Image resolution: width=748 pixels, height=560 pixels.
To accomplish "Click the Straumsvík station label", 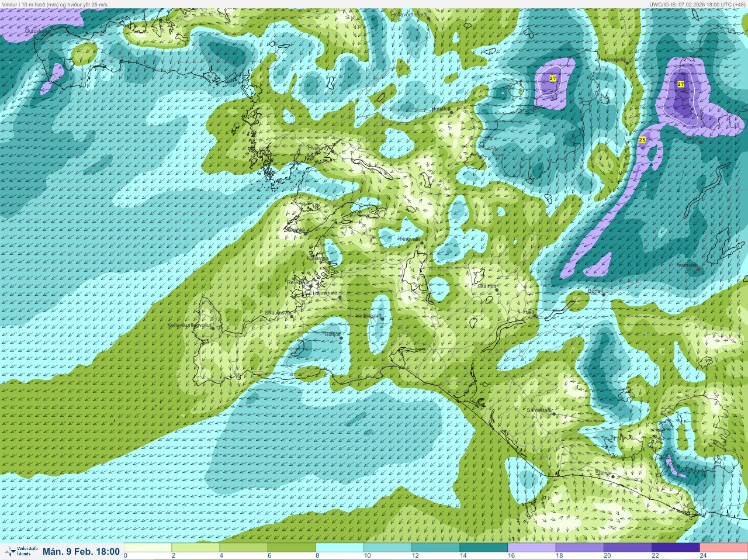I will (x=278, y=313).
